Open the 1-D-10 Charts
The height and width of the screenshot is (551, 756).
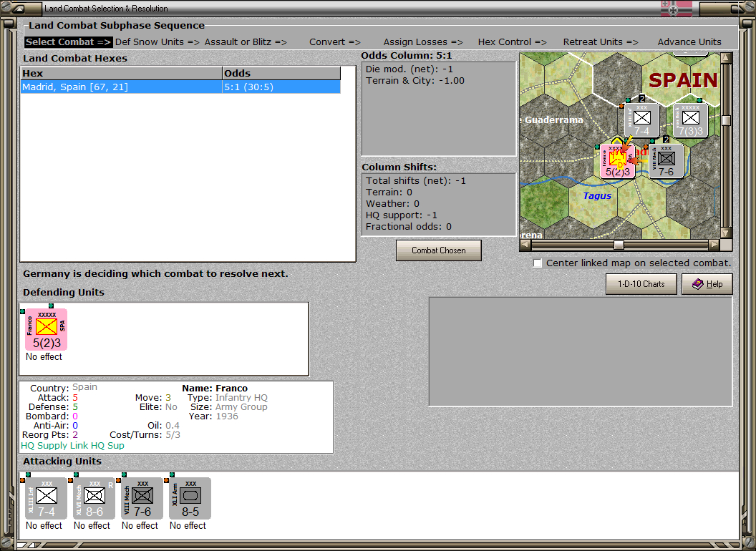pos(641,284)
